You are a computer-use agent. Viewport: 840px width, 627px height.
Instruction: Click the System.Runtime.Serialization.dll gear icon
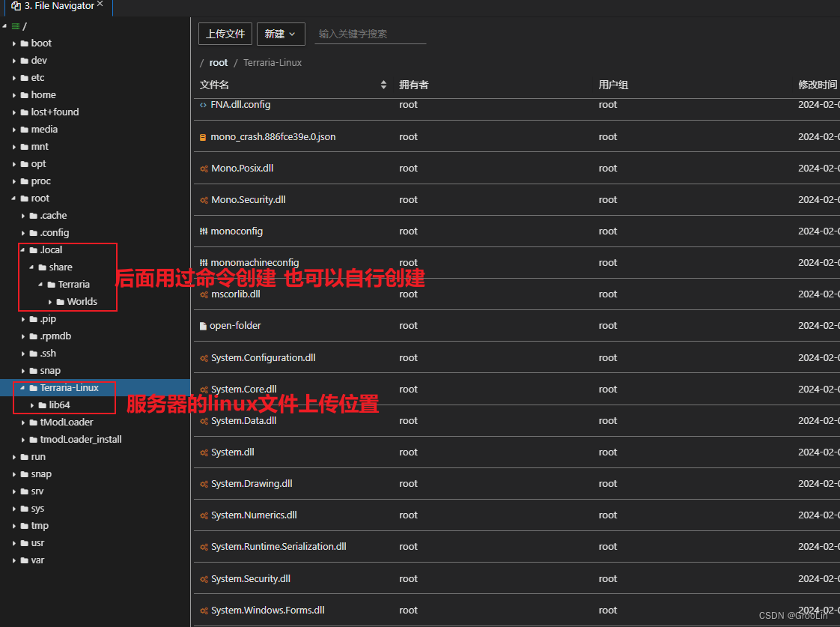(x=204, y=547)
